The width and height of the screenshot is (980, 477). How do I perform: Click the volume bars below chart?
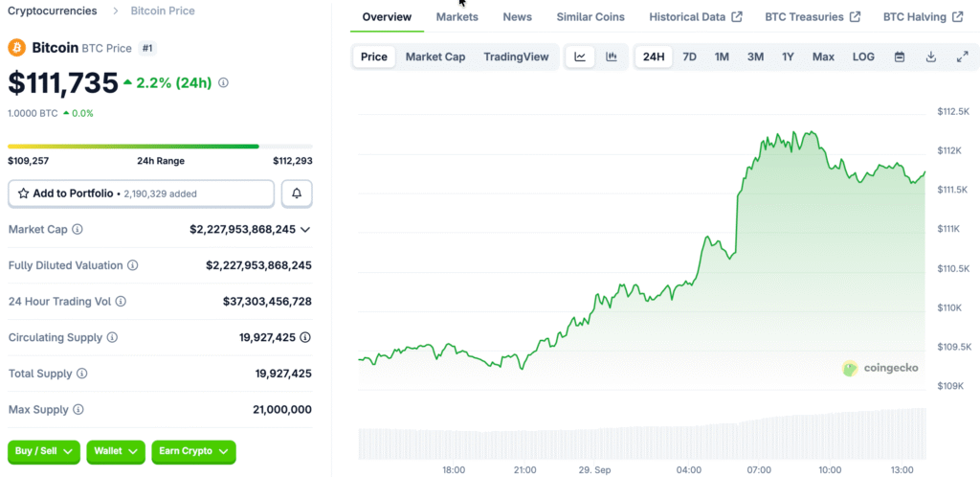(x=642, y=435)
